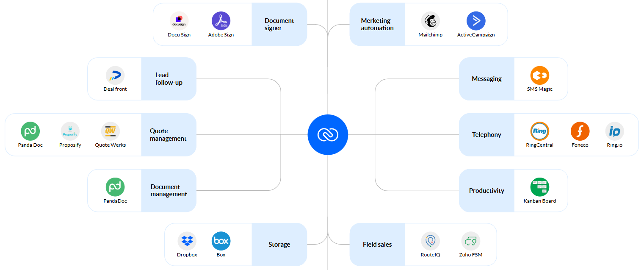Click the Mailchimp monkey logo
This screenshot has height=270, width=644.
(x=430, y=20)
